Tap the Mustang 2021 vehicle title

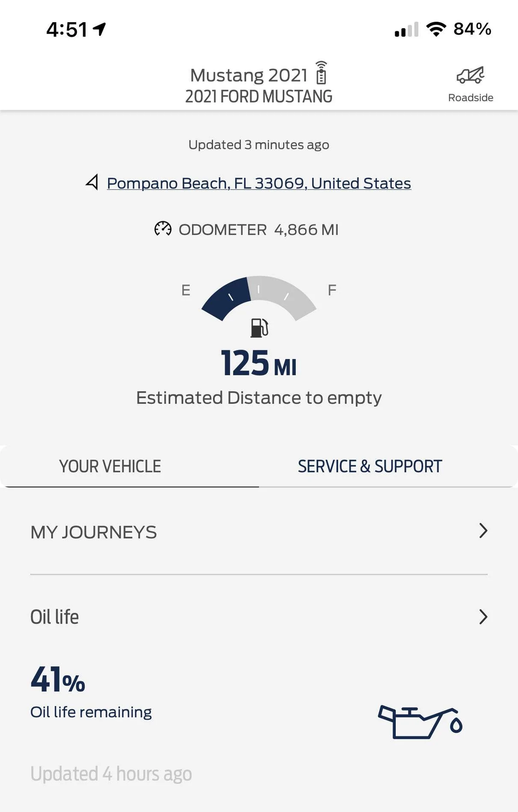pos(249,75)
